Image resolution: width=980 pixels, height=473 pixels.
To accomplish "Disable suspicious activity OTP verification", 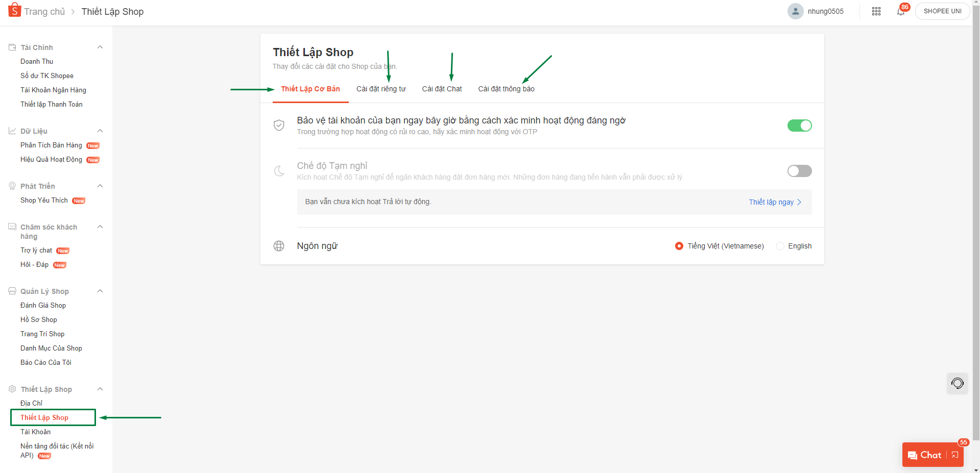I will (799, 126).
